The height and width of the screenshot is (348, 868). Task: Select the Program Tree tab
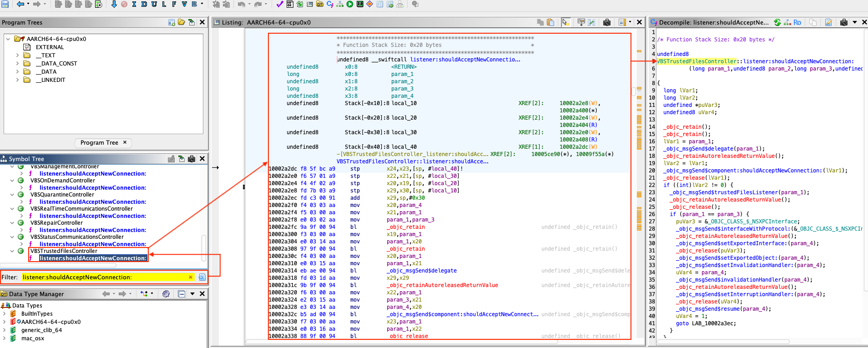click(99, 143)
